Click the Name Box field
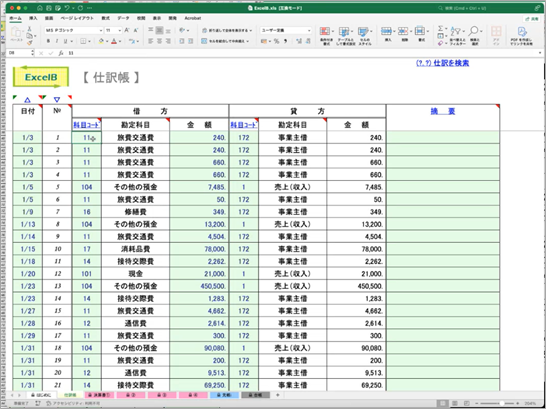546x409 pixels. click(x=20, y=53)
